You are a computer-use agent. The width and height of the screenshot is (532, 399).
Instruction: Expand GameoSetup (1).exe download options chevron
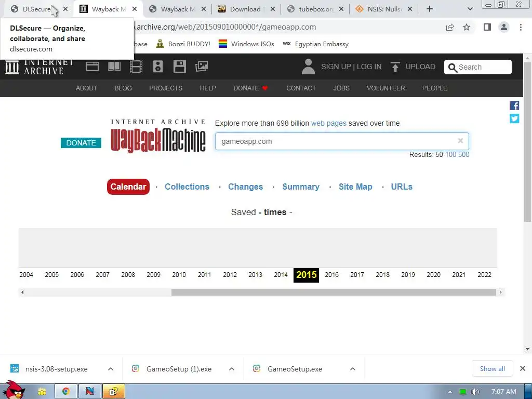(x=232, y=369)
